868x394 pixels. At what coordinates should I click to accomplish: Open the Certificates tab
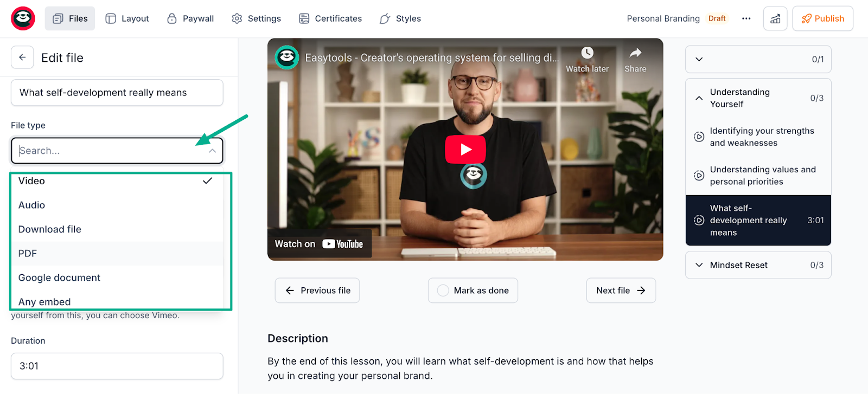point(330,18)
